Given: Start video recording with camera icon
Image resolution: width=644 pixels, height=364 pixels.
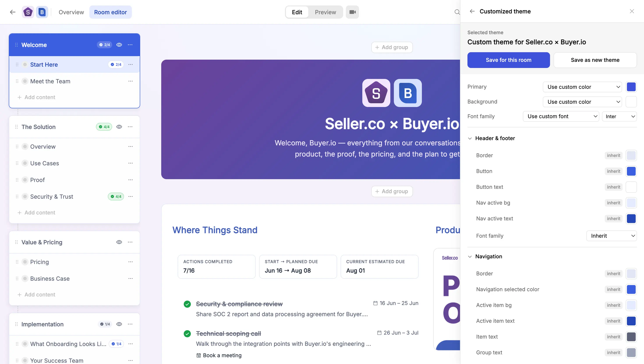Looking at the screenshot, I should (352, 12).
